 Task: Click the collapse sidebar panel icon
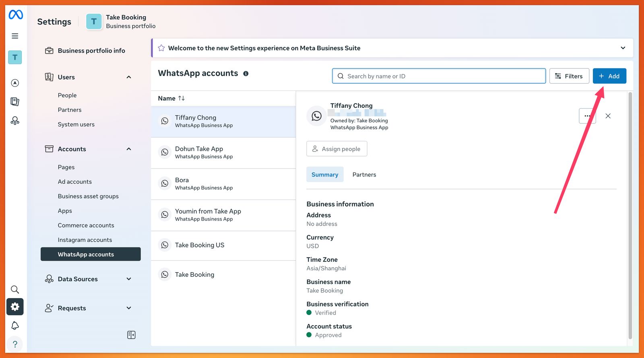131,335
